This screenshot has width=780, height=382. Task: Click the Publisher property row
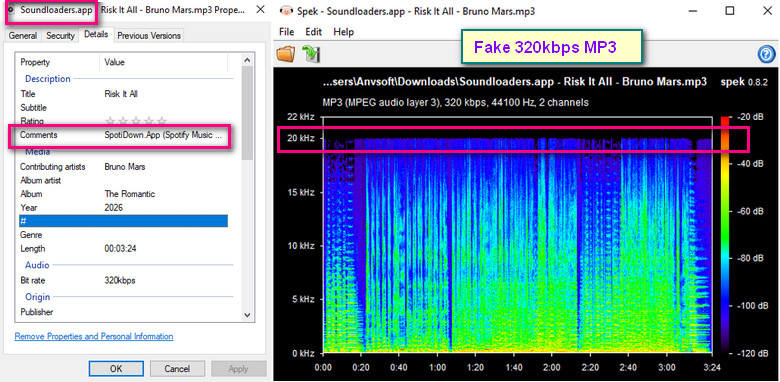click(x=123, y=312)
